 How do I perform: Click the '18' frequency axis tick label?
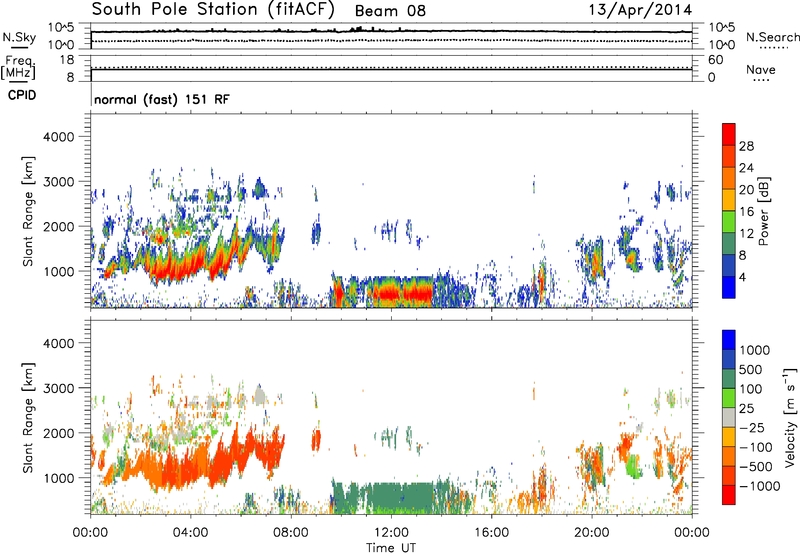coord(67,60)
